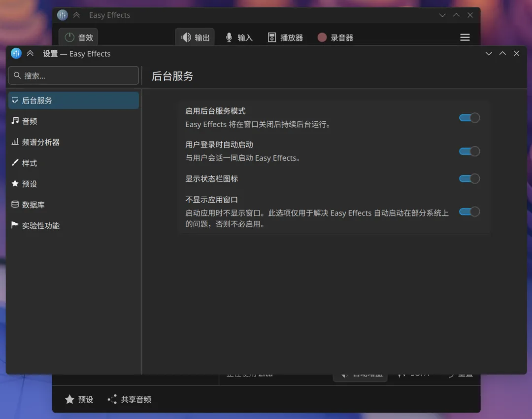Open 预设 settings page in sidebar
The height and width of the screenshot is (419, 532).
point(73,184)
